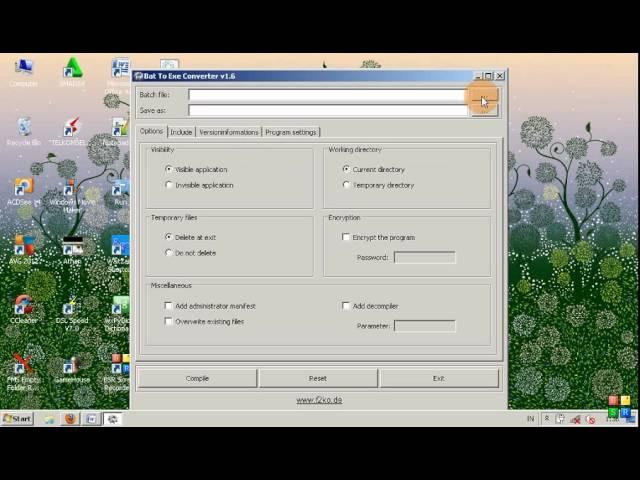Click the Exit button
The height and width of the screenshot is (480, 640).
tap(439, 378)
